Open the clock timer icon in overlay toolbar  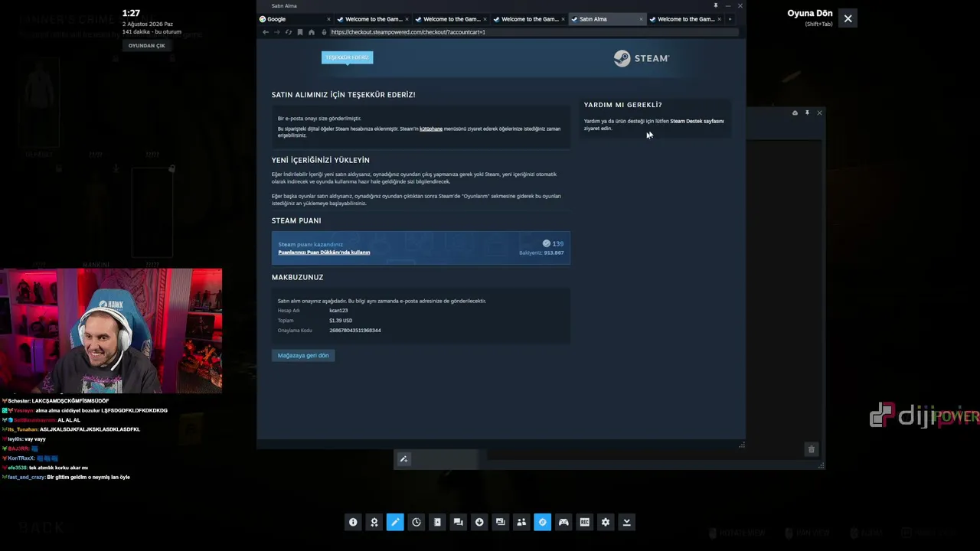pyautogui.click(x=416, y=522)
